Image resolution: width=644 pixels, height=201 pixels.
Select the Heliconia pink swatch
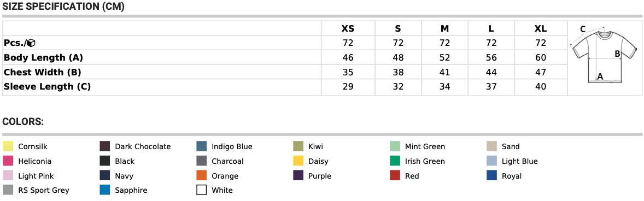[x=8, y=161]
